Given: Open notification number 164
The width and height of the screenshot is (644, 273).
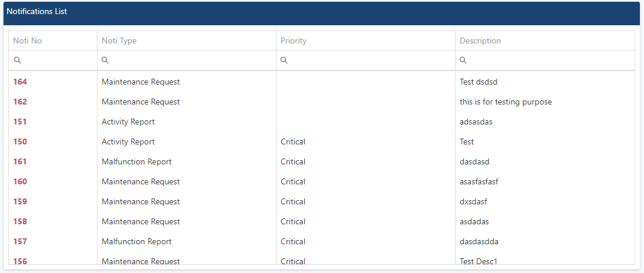Looking at the screenshot, I should point(20,82).
